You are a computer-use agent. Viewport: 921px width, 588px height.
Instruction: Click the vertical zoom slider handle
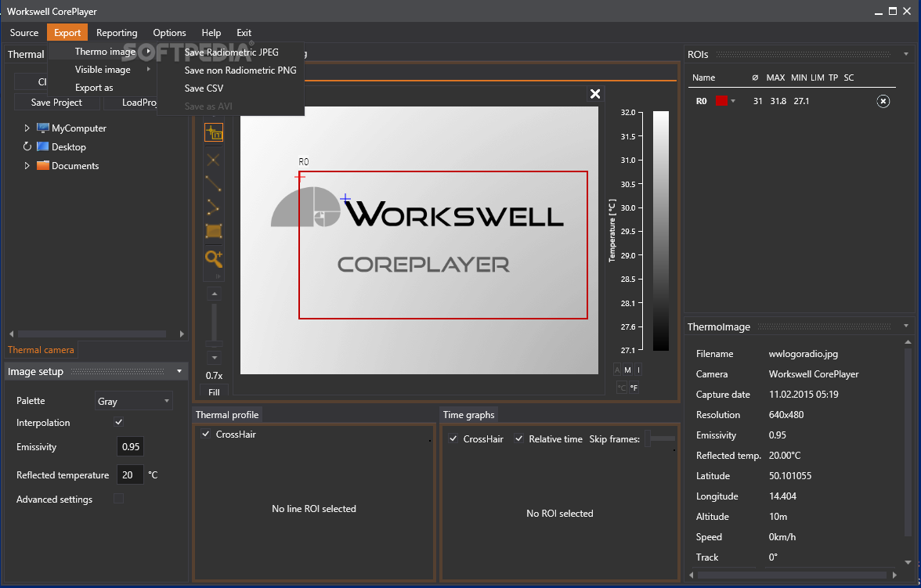pyautogui.click(x=215, y=343)
